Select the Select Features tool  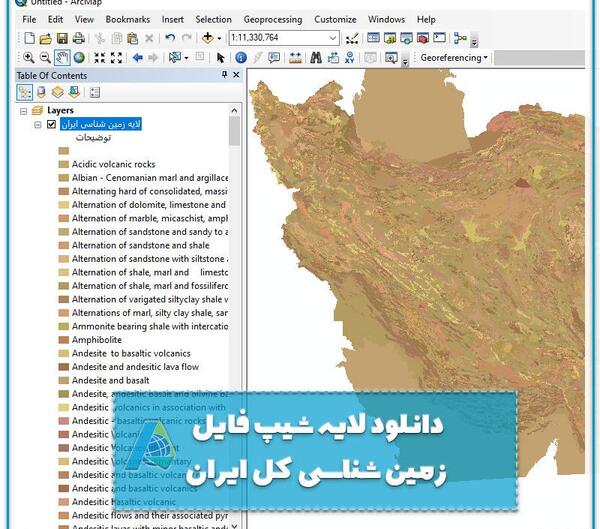point(175,58)
